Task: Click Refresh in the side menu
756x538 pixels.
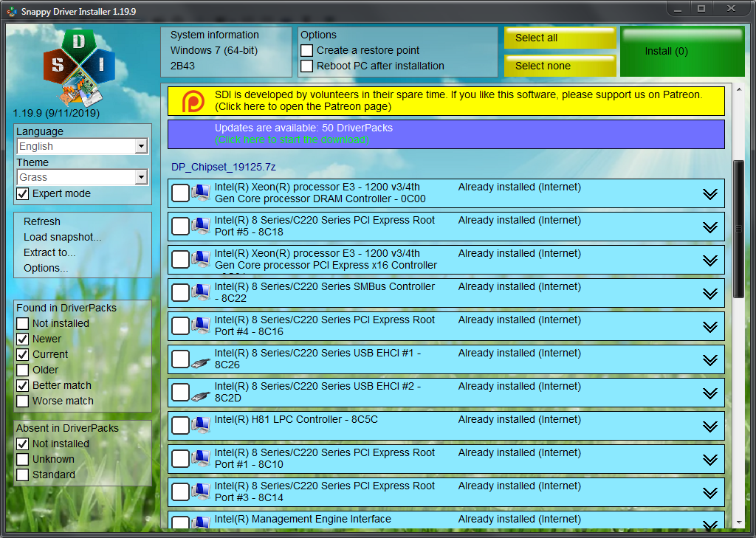Action: pos(42,221)
